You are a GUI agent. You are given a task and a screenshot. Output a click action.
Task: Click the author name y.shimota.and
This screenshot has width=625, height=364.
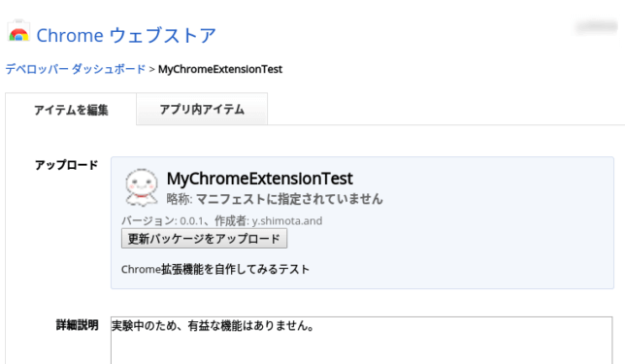[287, 221]
